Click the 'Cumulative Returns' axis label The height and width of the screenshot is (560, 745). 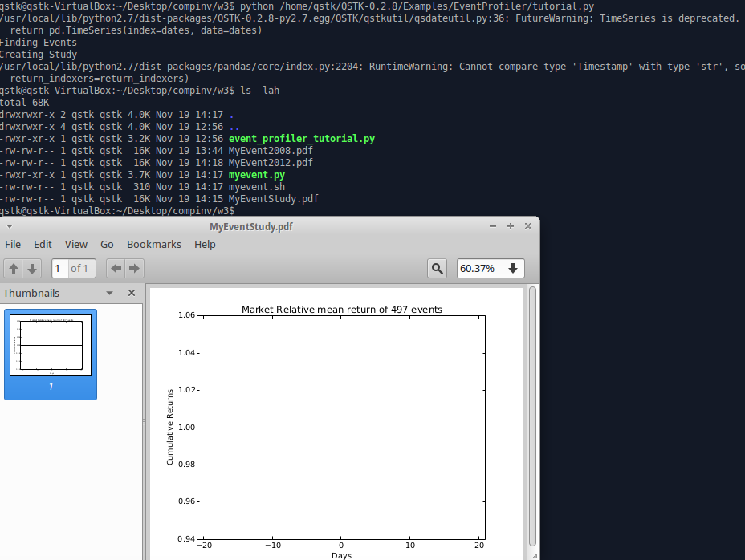[x=170, y=427]
